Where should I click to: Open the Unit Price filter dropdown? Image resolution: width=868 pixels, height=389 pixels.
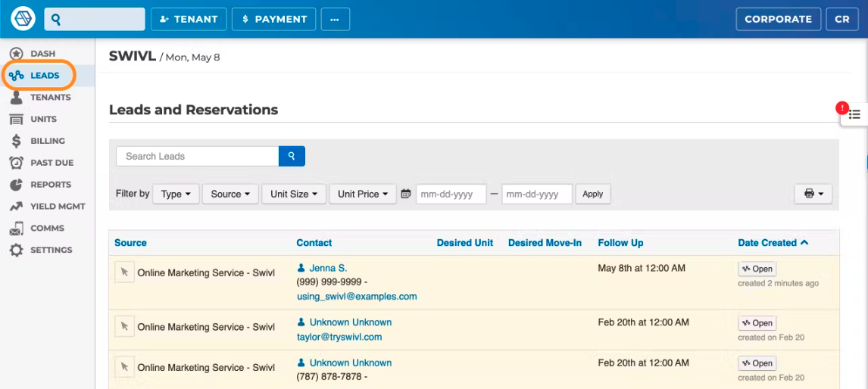click(x=362, y=194)
